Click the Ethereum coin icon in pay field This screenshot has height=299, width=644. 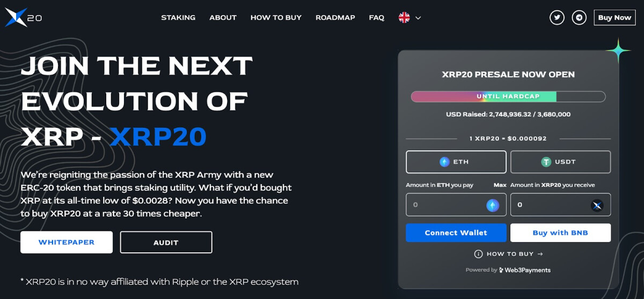click(x=492, y=205)
